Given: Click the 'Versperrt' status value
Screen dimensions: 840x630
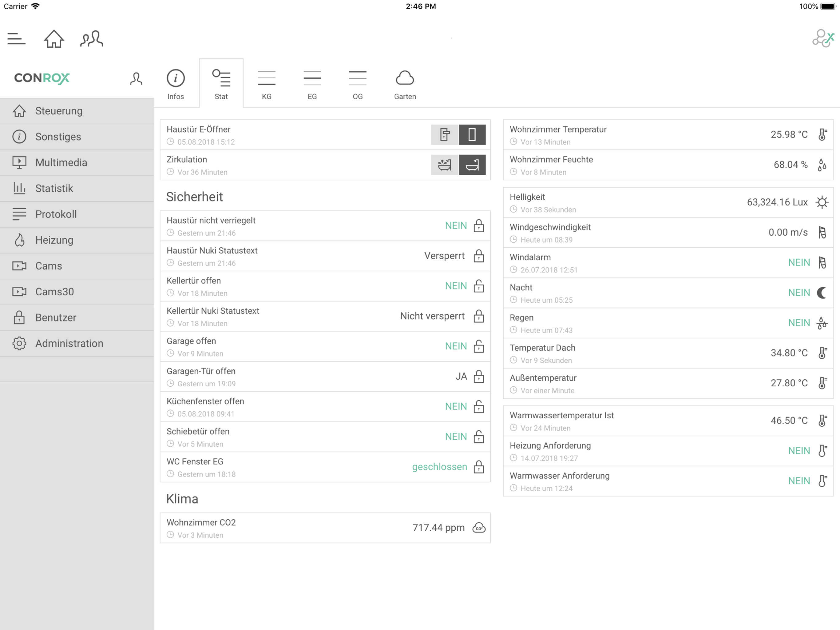Looking at the screenshot, I should (x=444, y=256).
